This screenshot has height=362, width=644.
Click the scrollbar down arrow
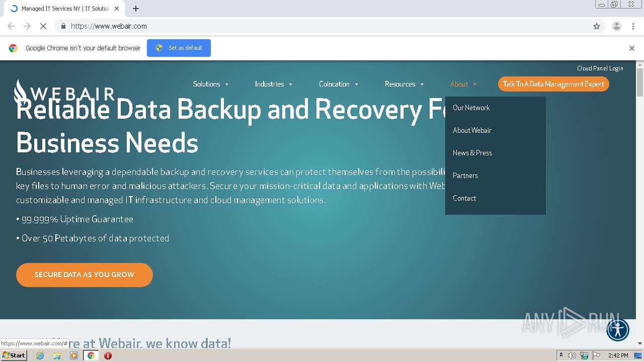click(x=640, y=343)
